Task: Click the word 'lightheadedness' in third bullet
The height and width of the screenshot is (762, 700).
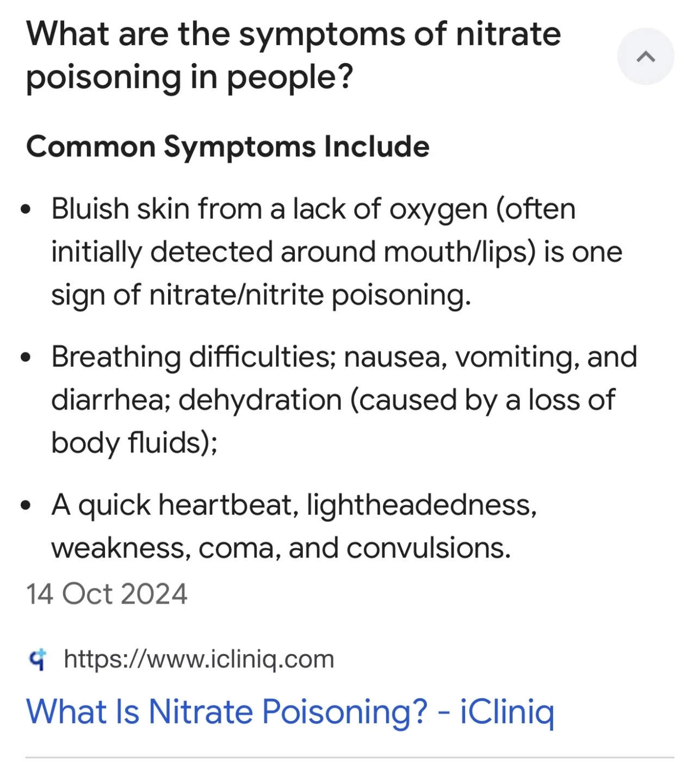Action: tap(422, 505)
